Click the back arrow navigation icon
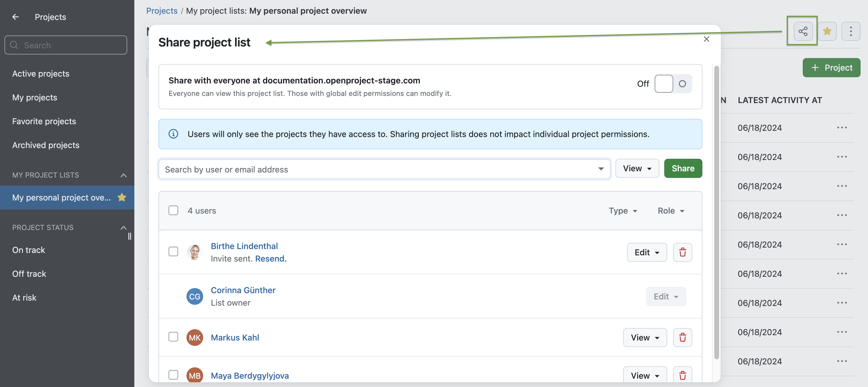 pyautogui.click(x=15, y=17)
